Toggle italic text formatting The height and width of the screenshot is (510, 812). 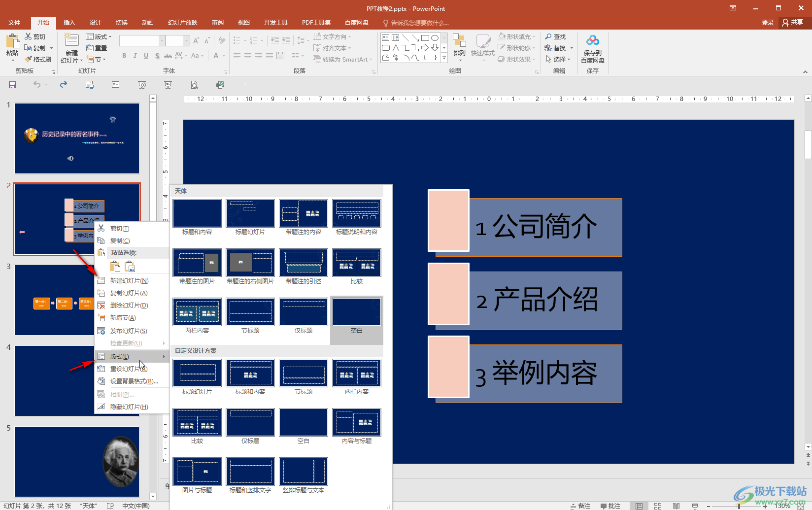[135, 56]
